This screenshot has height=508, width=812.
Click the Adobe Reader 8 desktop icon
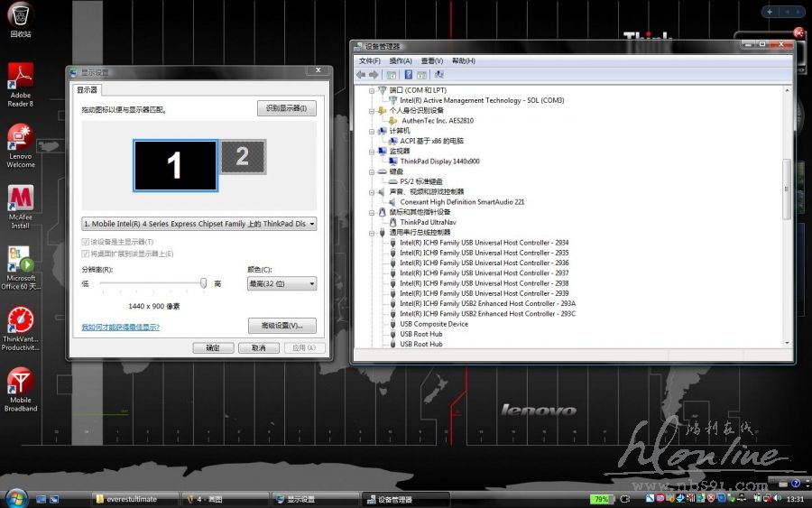click(20, 78)
